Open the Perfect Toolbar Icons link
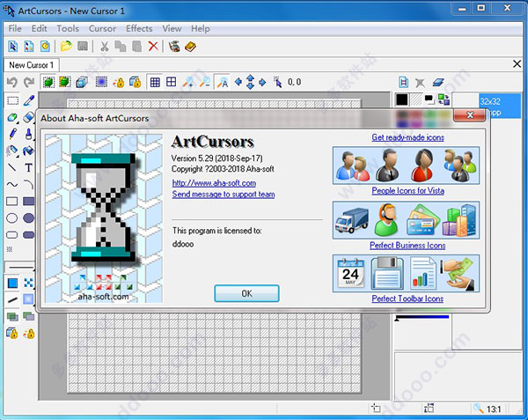This screenshot has height=420, width=528. coord(407,298)
